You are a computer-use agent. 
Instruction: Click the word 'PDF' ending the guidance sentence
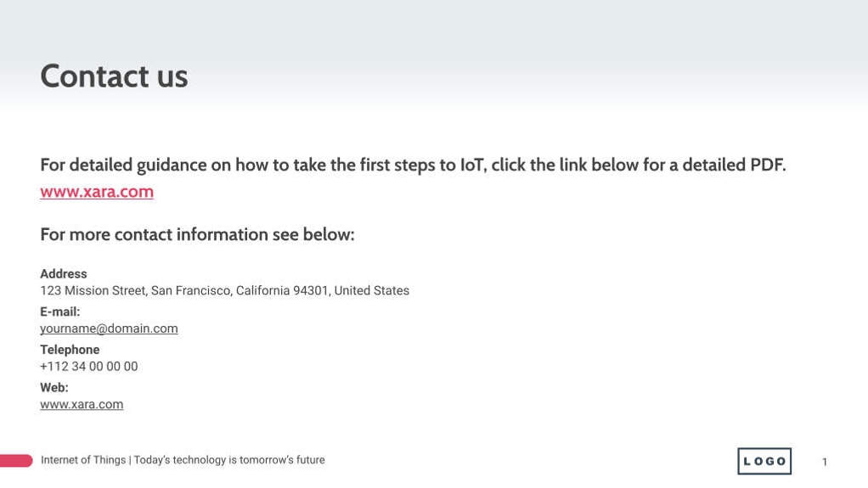[766, 165]
